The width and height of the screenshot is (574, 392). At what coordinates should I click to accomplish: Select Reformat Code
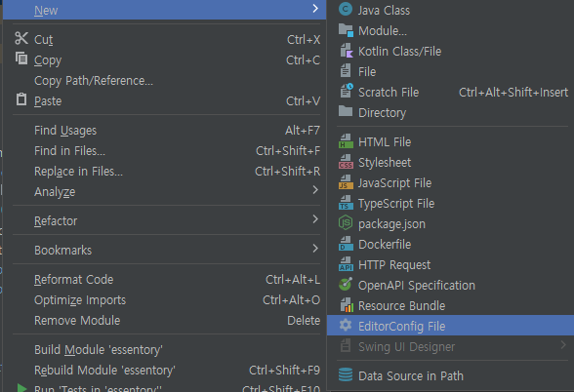point(164,280)
